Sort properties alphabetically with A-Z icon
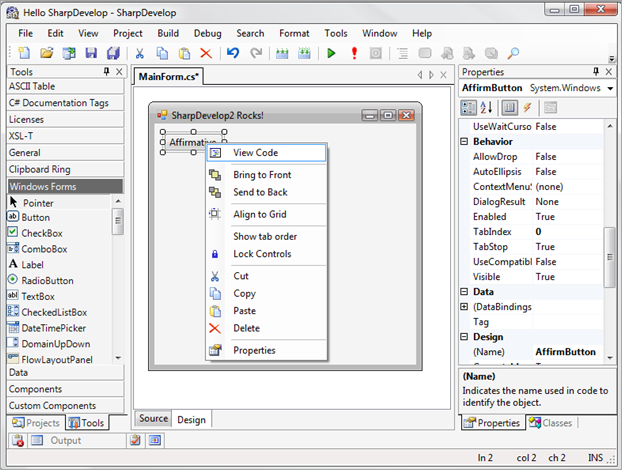The height and width of the screenshot is (470, 622). 488,108
